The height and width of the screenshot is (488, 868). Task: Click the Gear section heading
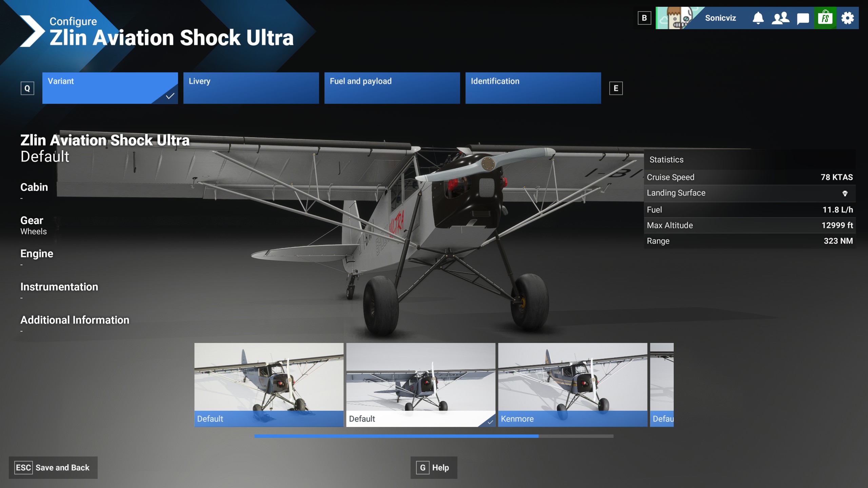[32, 220]
